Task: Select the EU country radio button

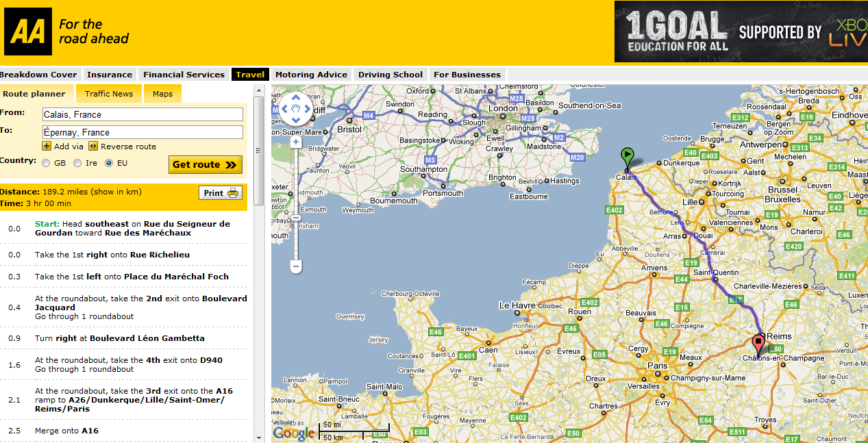Action: (109, 164)
